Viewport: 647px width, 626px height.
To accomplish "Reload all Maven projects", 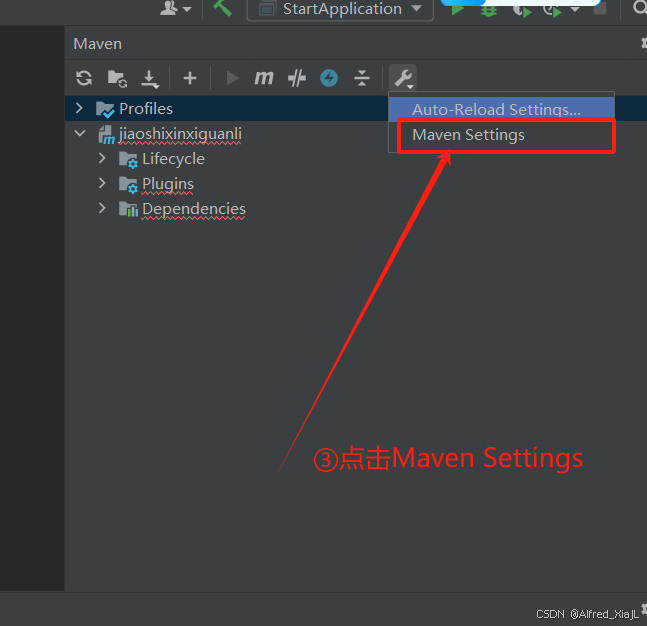I will 84,78.
